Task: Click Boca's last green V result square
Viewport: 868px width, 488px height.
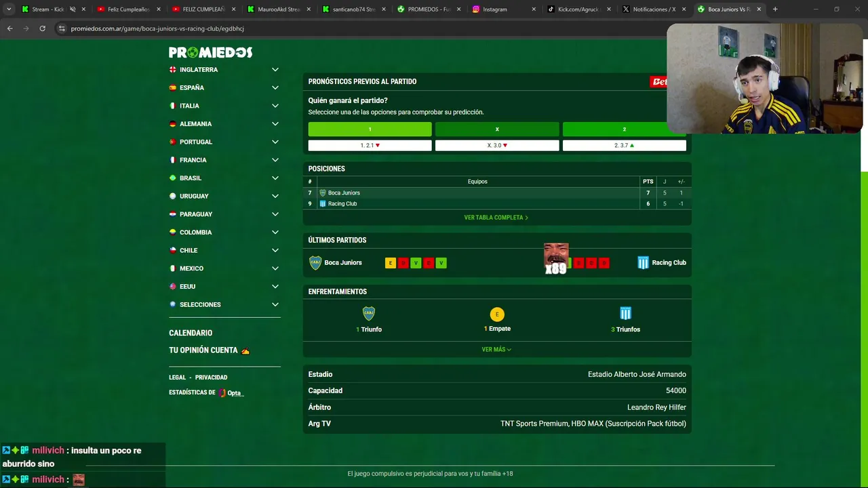Action: tap(441, 263)
